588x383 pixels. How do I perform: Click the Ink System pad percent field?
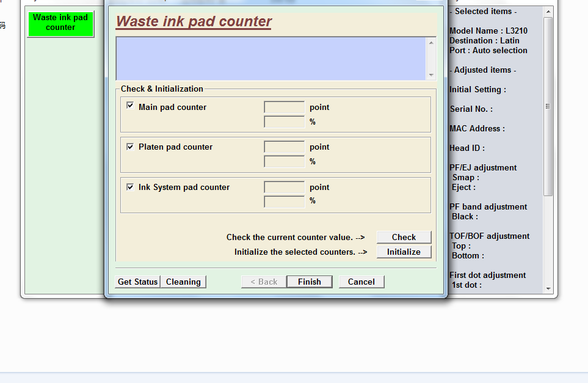pyautogui.click(x=285, y=202)
